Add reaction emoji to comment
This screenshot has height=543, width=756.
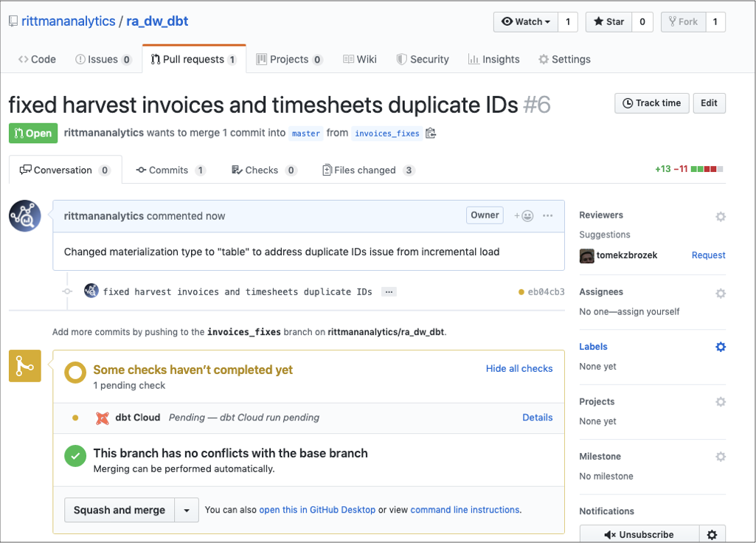[x=524, y=215]
